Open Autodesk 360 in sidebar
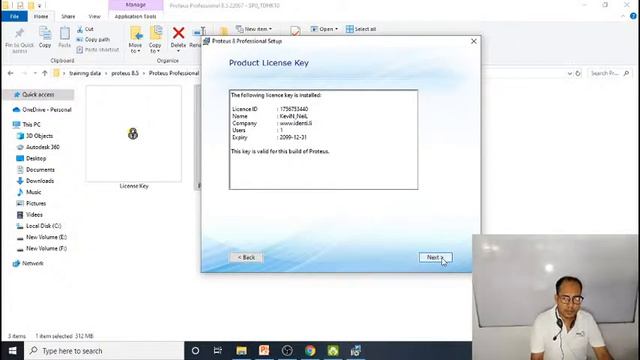Image resolution: width=640 pixels, height=360 pixels. [38, 147]
